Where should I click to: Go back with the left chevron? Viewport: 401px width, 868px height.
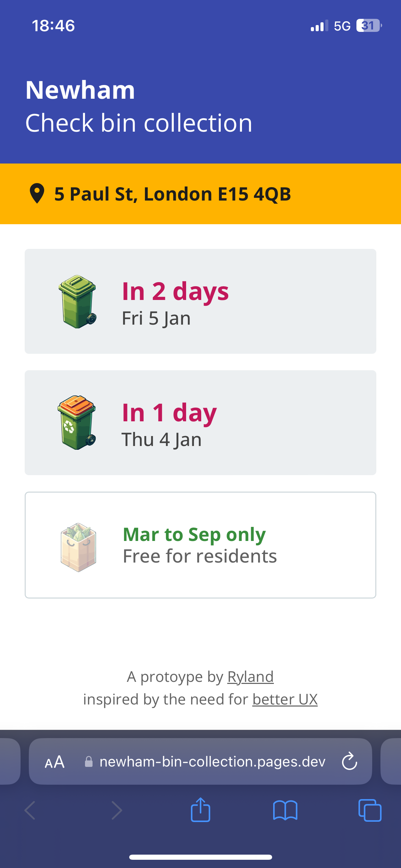point(30,810)
